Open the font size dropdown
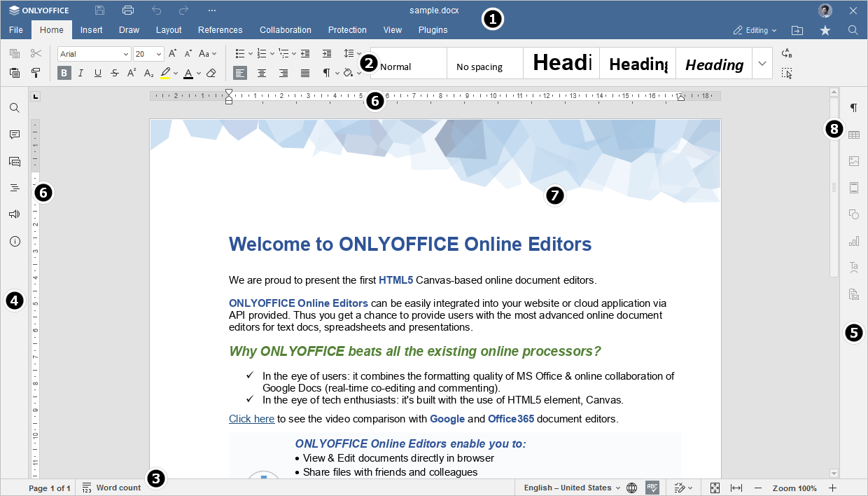 click(158, 53)
